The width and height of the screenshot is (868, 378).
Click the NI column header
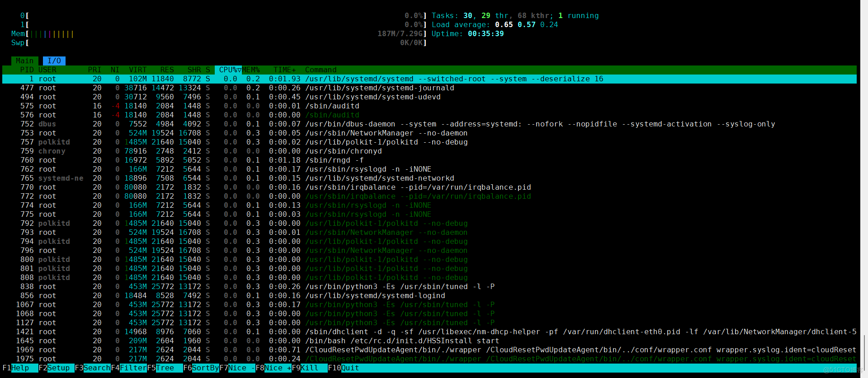(115, 70)
